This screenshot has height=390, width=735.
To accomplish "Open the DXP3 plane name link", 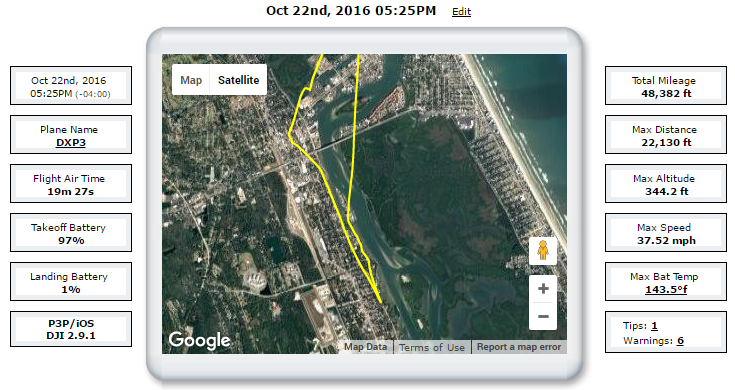I will 71,142.
